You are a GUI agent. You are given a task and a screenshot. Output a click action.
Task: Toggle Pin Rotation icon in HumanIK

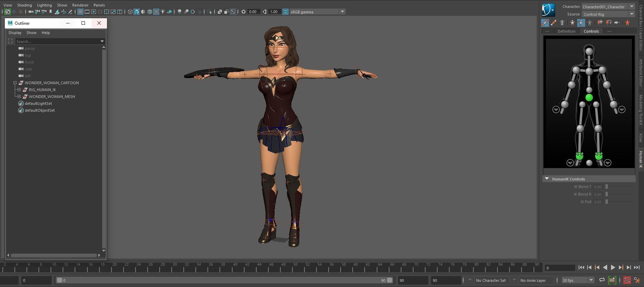[609, 23]
